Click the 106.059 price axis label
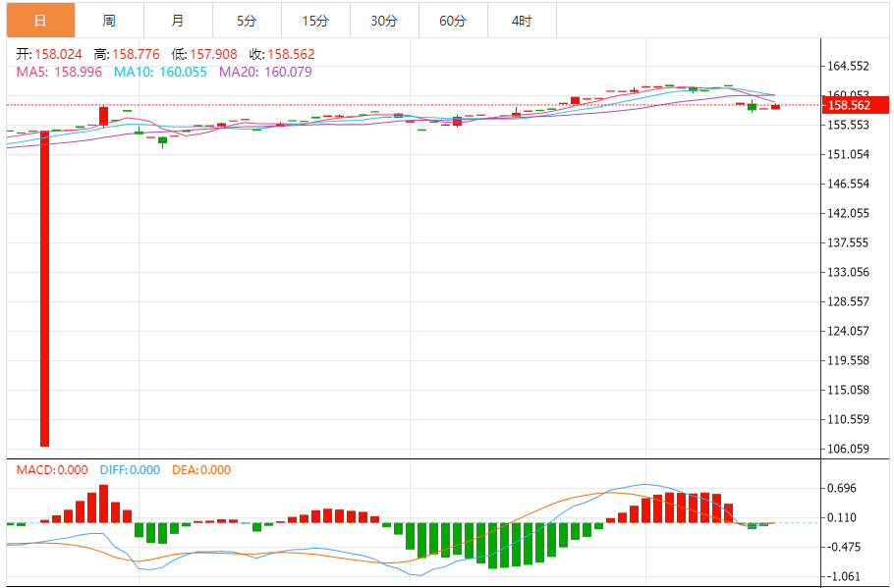The width and height of the screenshot is (894, 588). (x=849, y=449)
